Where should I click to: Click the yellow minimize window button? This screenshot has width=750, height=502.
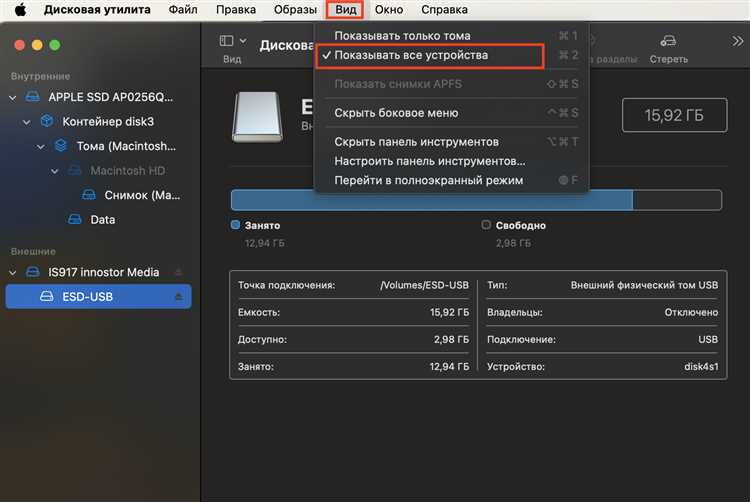pyautogui.click(x=37, y=45)
